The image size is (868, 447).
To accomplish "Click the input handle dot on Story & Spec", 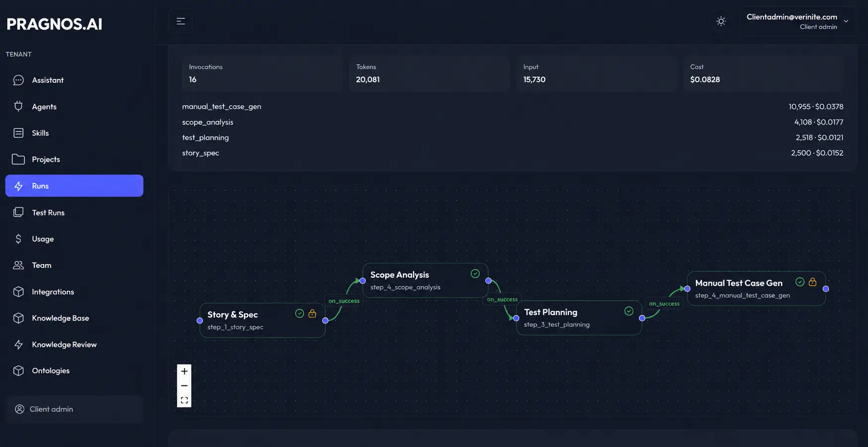I will (x=200, y=320).
